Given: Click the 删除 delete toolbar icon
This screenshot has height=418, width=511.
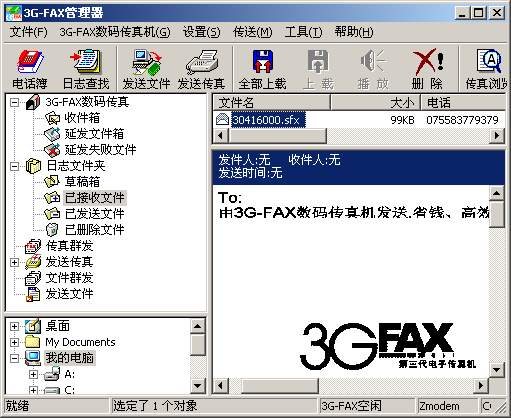Looking at the screenshot, I should [x=427, y=69].
